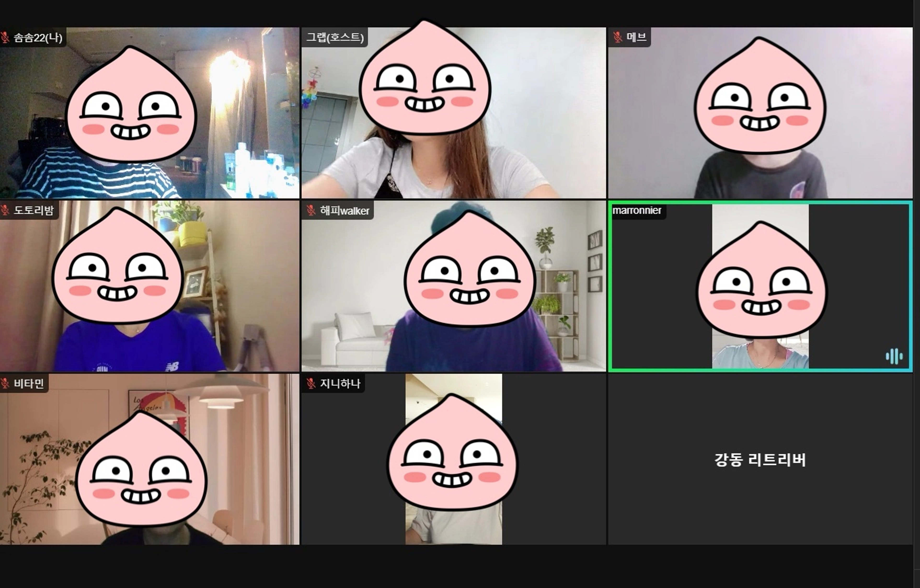This screenshot has height=588, width=920.
Task: Select the 솜솜22(나) name label
Action: point(38,37)
